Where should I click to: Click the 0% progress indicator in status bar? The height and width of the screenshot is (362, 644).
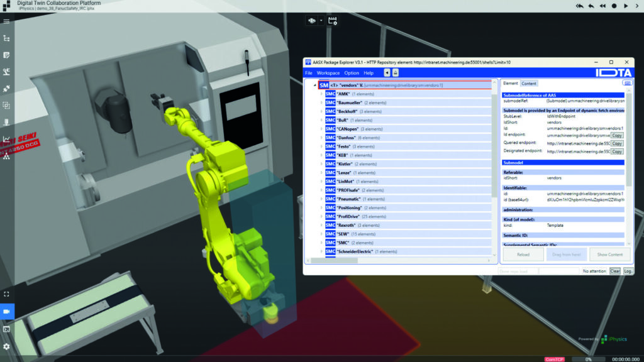tap(589, 359)
